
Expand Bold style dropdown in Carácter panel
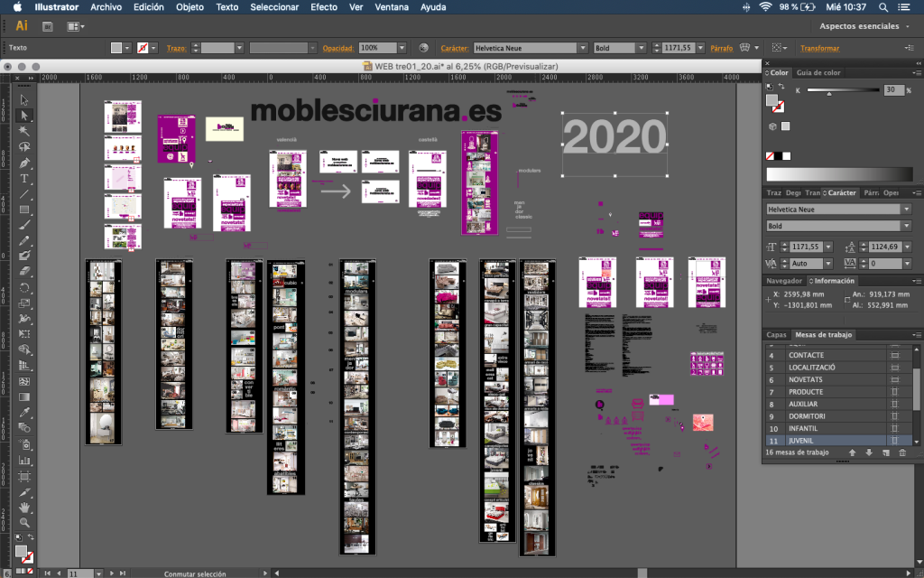[906, 226]
